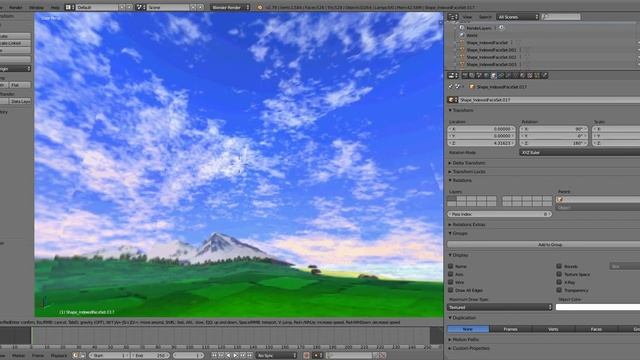Select Shape_IndexedFaceSet.002 in the outliner
This screenshot has height=360, width=640.
click(x=491, y=57)
